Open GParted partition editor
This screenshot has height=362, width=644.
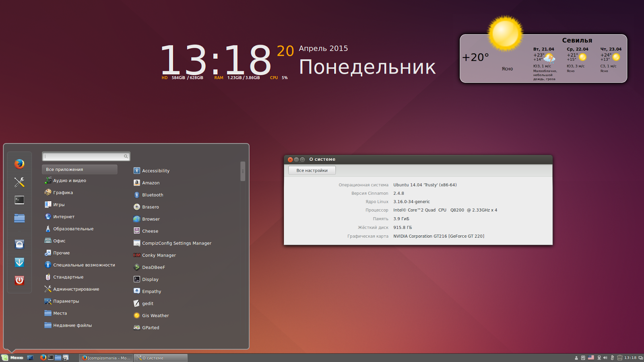(147, 328)
